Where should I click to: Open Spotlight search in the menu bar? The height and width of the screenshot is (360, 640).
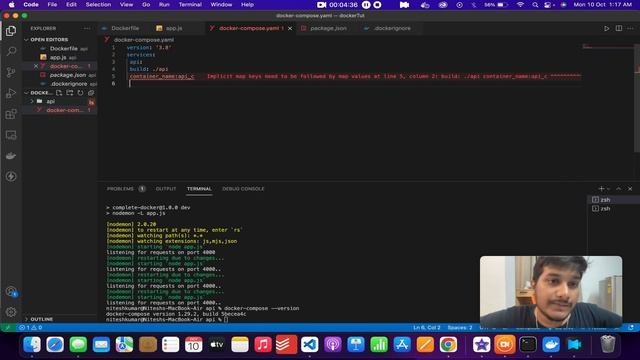click(x=535, y=4)
